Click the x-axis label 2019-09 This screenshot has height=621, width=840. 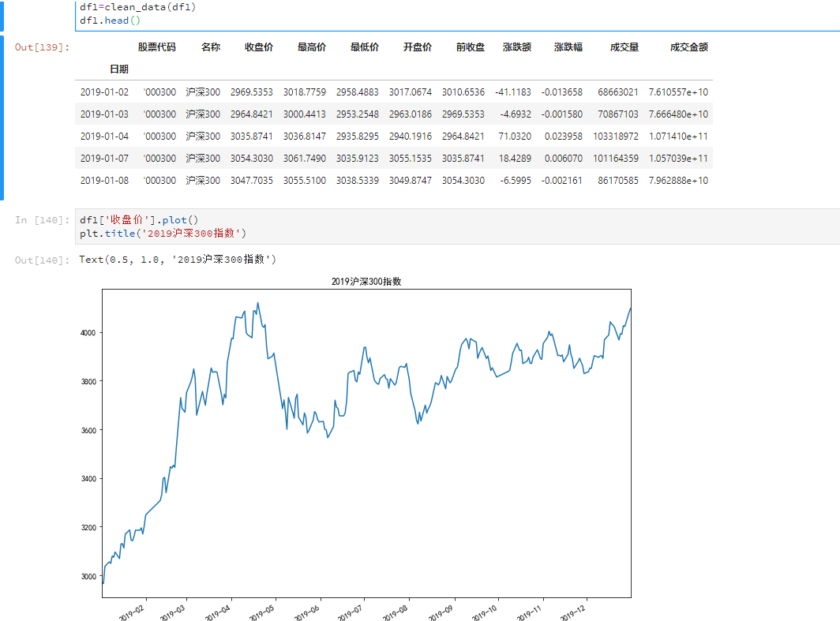point(441,612)
